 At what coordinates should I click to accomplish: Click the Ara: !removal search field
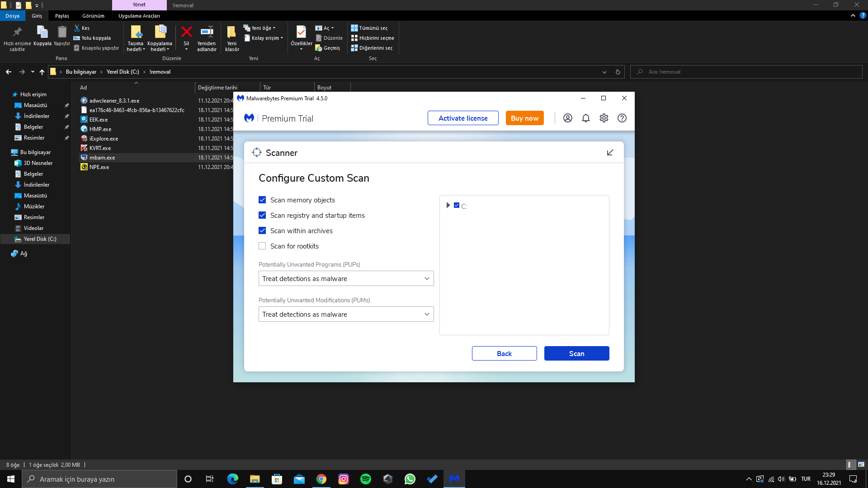point(746,72)
